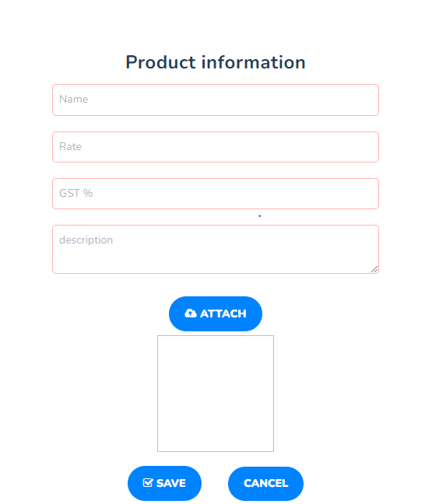432x504 pixels.
Task: Click the CANCEL label text
Action: (265, 483)
